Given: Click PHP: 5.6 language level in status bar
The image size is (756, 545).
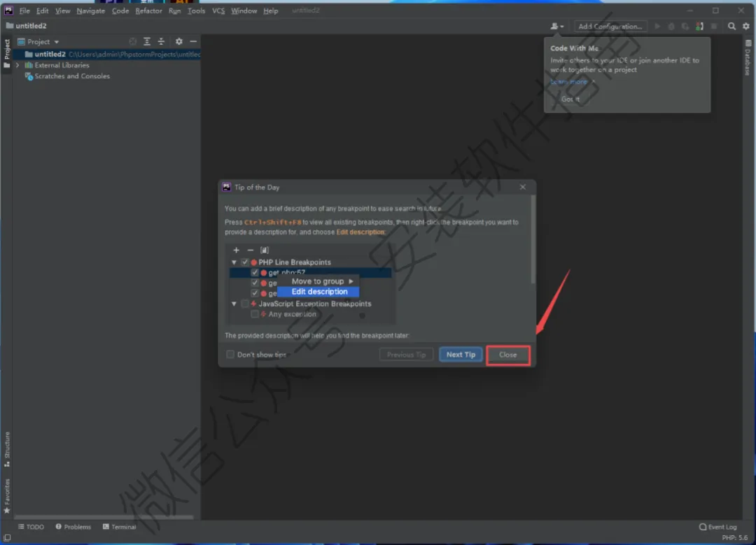Looking at the screenshot, I should 735,537.
